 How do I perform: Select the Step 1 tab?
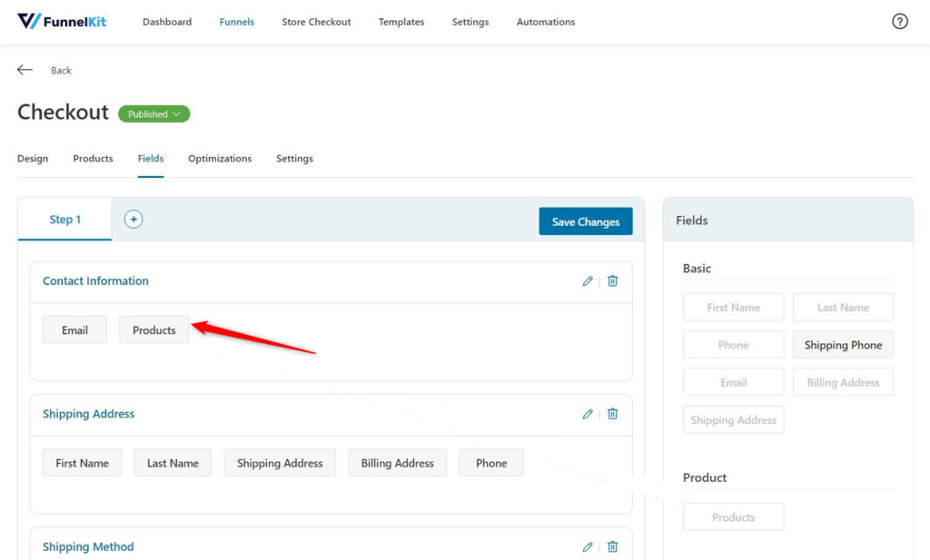65,220
